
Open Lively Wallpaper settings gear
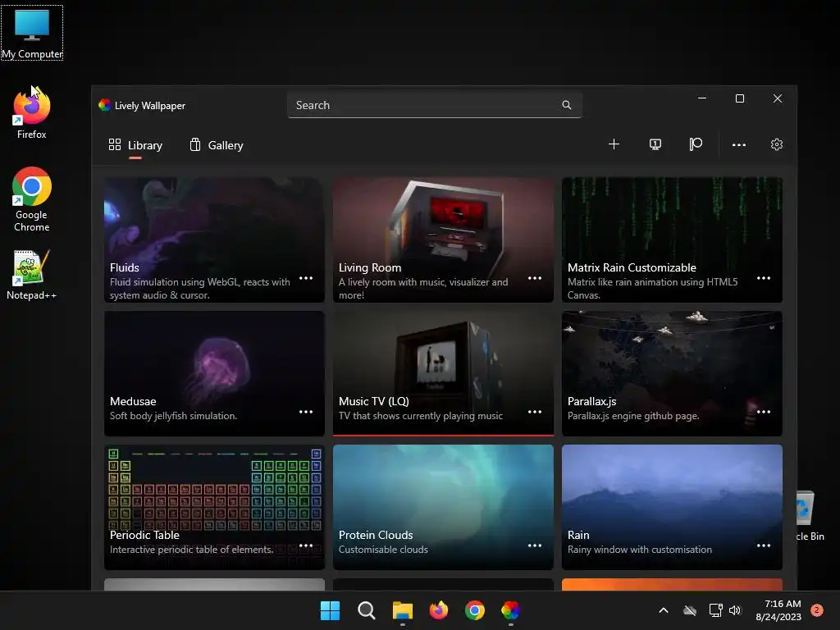pos(777,144)
